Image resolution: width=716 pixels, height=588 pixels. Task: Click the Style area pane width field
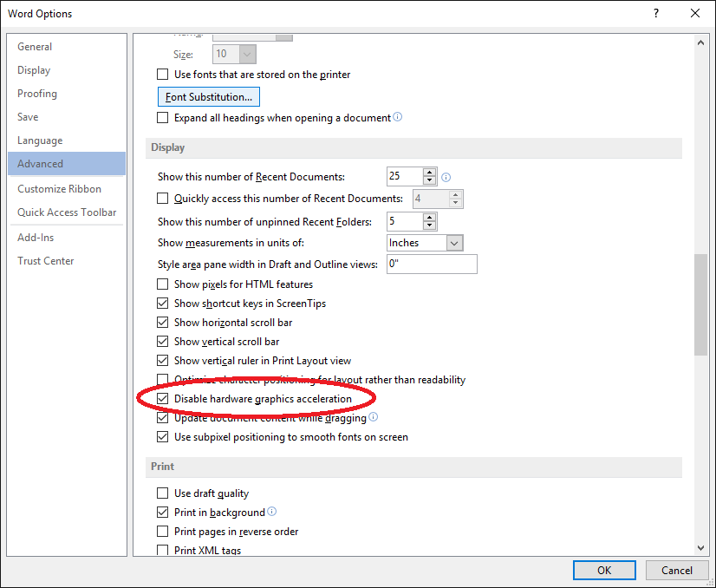click(x=432, y=264)
